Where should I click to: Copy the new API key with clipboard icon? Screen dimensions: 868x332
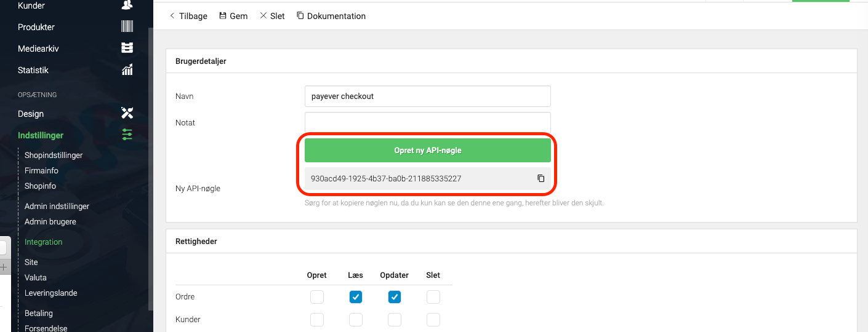click(x=540, y=178)
